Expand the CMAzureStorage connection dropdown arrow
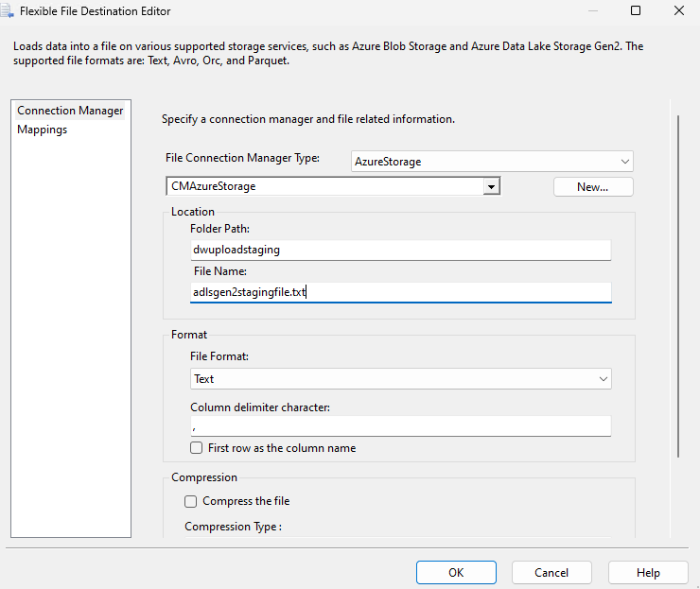This screenshot has width=700, height=589. (491, 186)
